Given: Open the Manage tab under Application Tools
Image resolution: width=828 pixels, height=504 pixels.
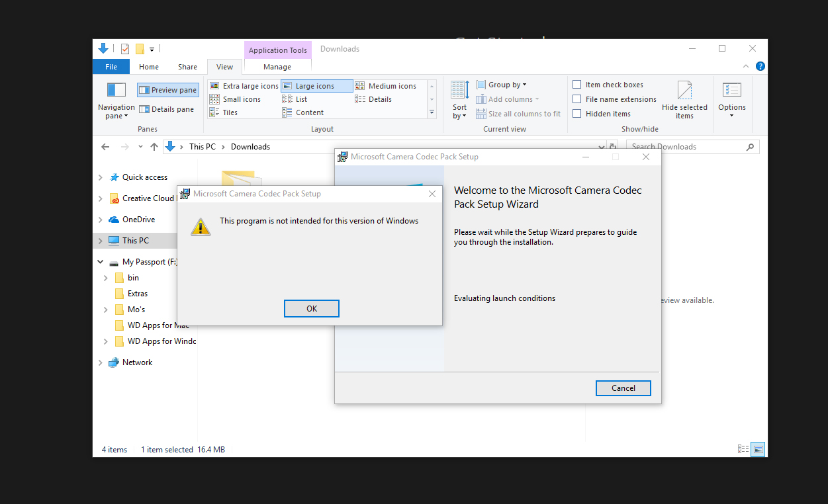Looking at the screenshot, I should [x=277, y=67].
